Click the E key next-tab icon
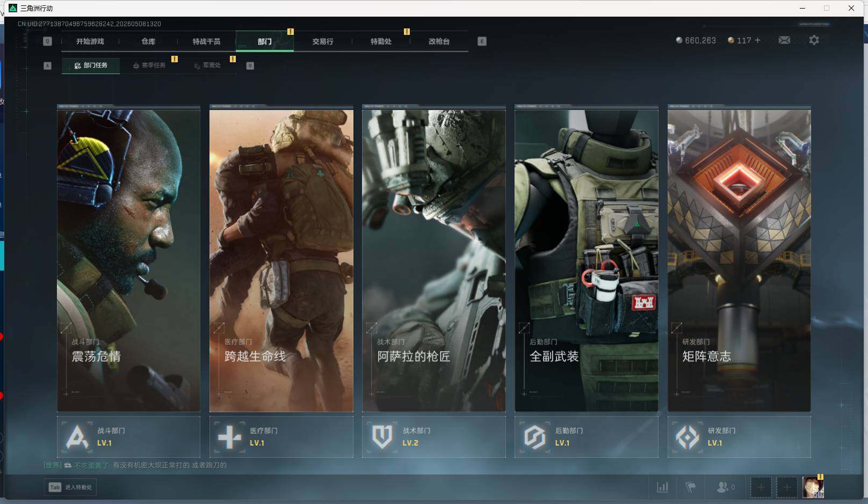 pyautogui.click(x=482, y=41)
